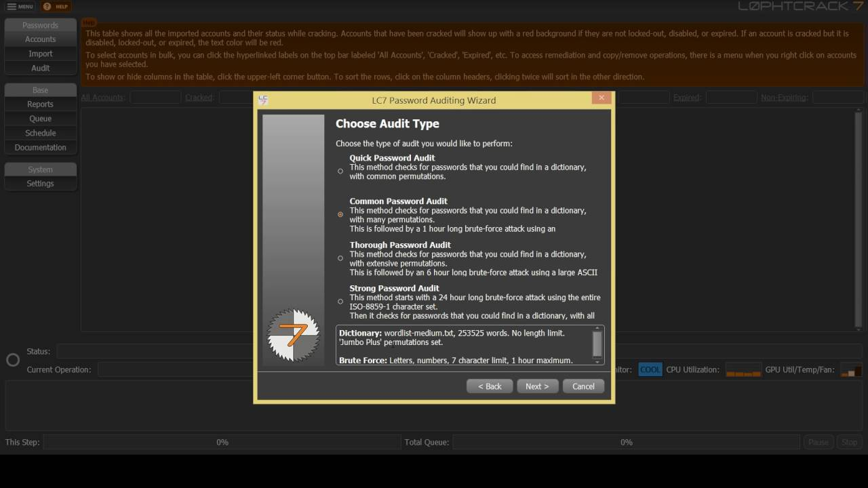Go to Reports in the sidebar
Screen dimensions: 868x488
coord(40,104)
